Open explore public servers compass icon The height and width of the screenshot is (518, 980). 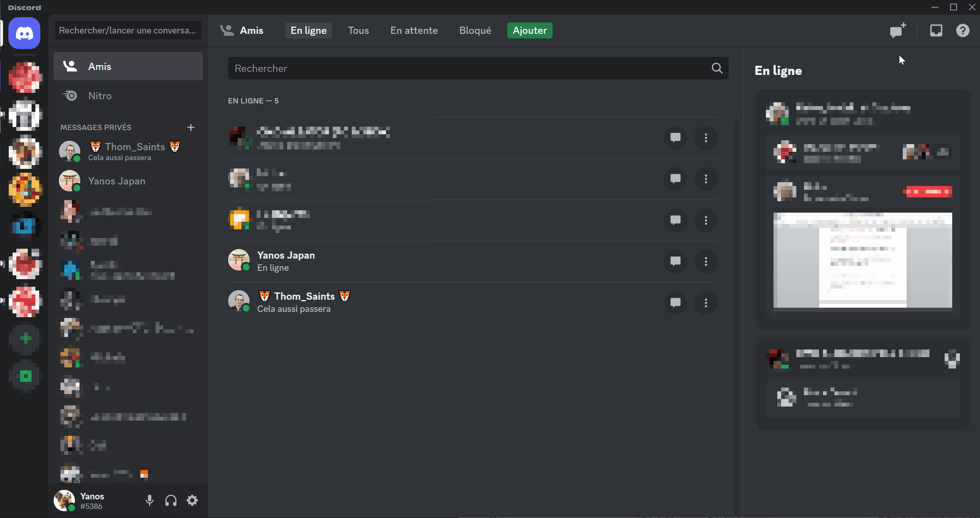25,376
